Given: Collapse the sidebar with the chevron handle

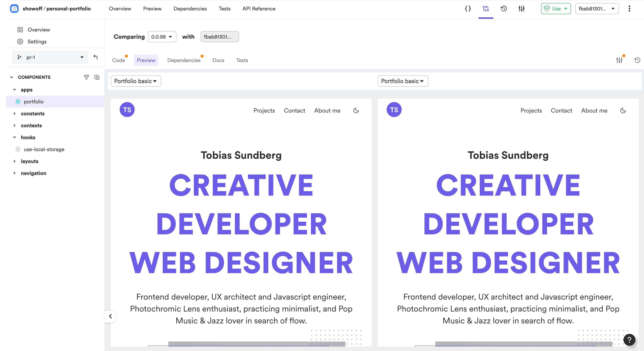Looking at the screenshot, I should [x=110, y=316].
